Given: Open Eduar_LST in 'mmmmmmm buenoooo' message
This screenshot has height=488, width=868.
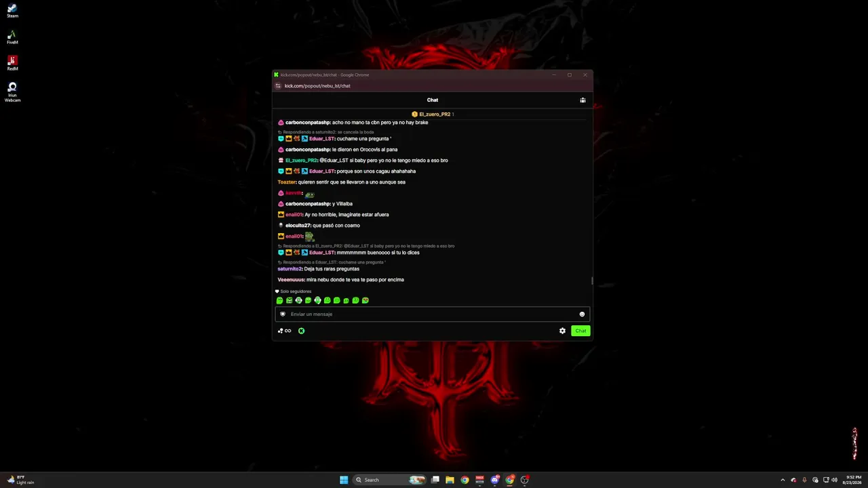Looking at the screenshot, I should click(321, 253).
